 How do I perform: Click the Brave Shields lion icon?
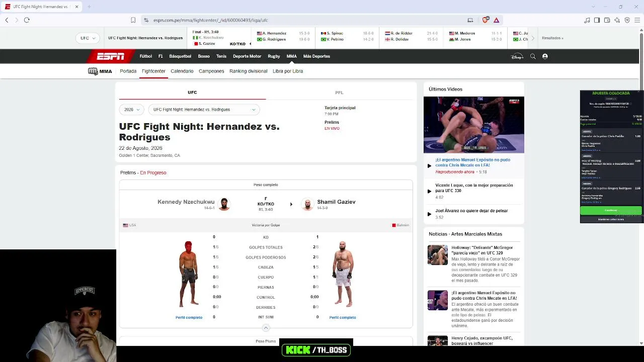[485, 20]
